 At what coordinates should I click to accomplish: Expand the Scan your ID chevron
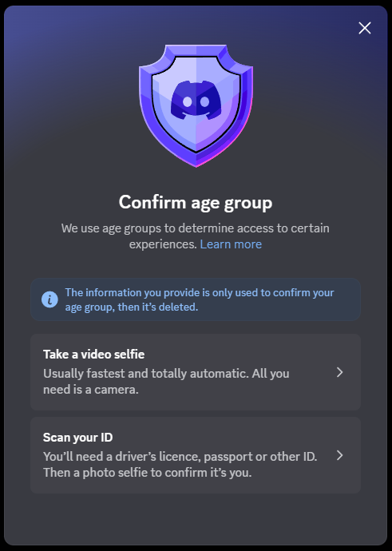(x=339, y=455)
